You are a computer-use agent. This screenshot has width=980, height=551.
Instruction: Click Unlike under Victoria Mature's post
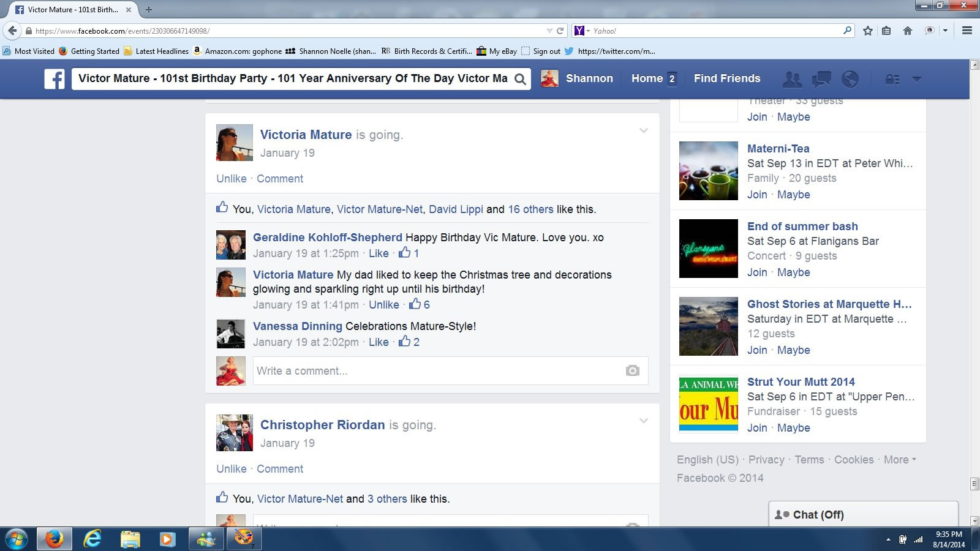point(232,179)
